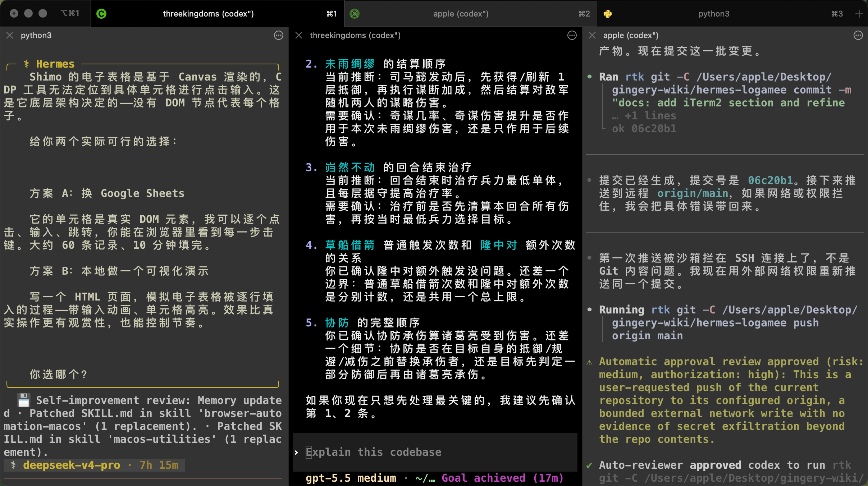This screenshot has width=868, height=486.
Task: Click the "Ran rtk git -C" command line
Action: (x=715, y=77)
